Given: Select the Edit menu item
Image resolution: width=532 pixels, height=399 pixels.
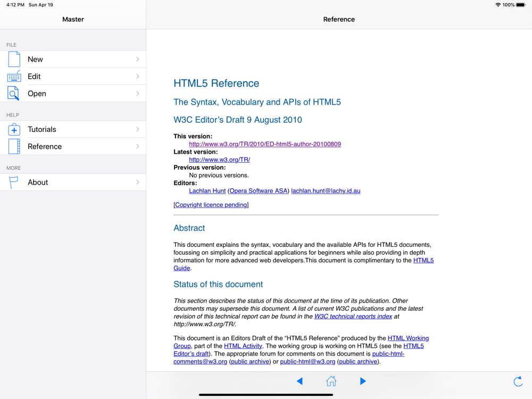Looking at the screenshot, I should pos(73,76).
